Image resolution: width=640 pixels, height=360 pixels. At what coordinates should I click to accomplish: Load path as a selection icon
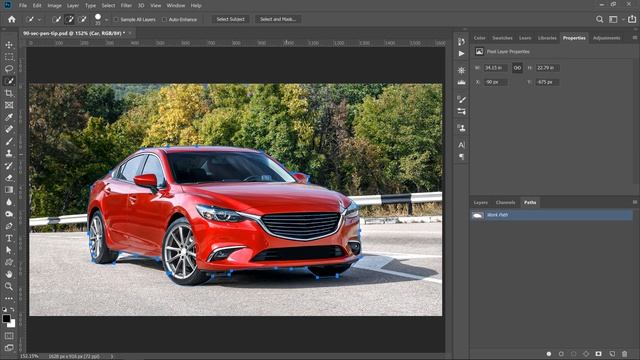(x=573, y=353)
